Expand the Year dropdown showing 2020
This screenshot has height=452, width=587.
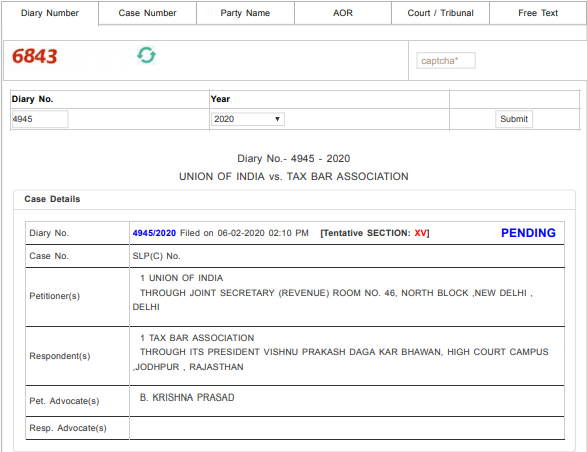[x=247, y=119]
